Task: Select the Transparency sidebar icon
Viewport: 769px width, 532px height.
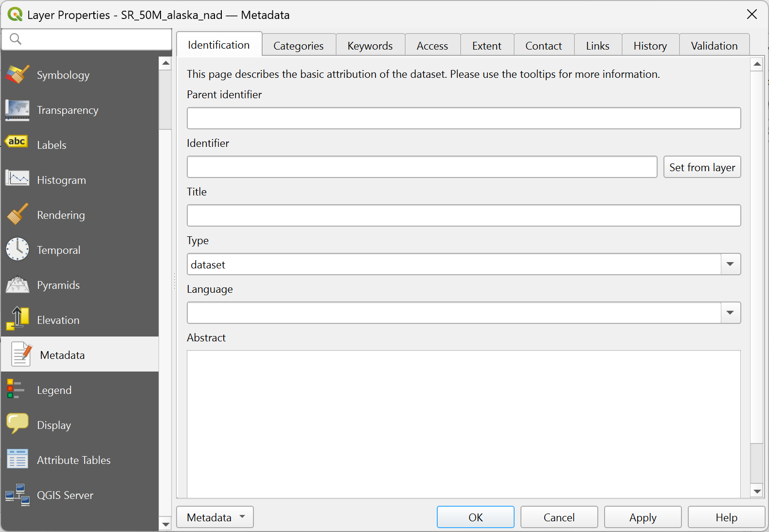Action: pyautogui.click(x=18, y=110)
